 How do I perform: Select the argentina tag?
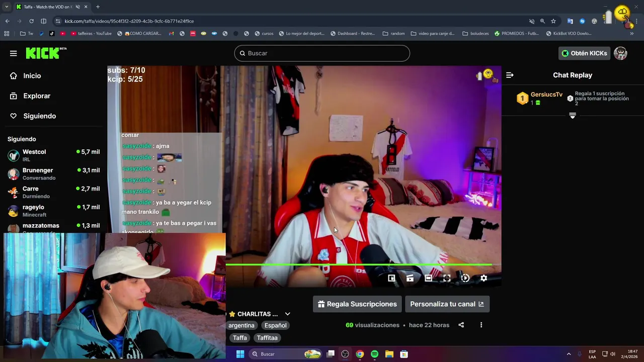242,325
